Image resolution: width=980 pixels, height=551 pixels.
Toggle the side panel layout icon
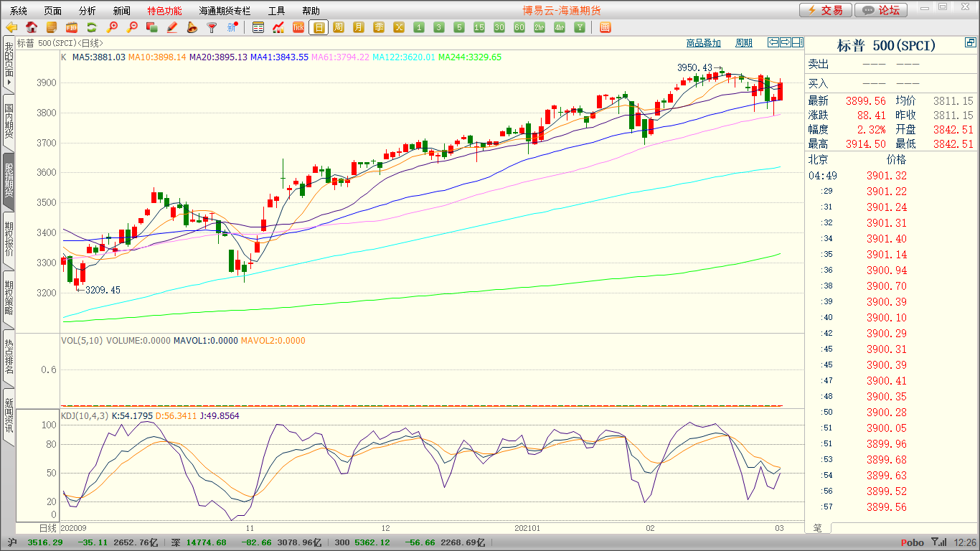(797, 43)
